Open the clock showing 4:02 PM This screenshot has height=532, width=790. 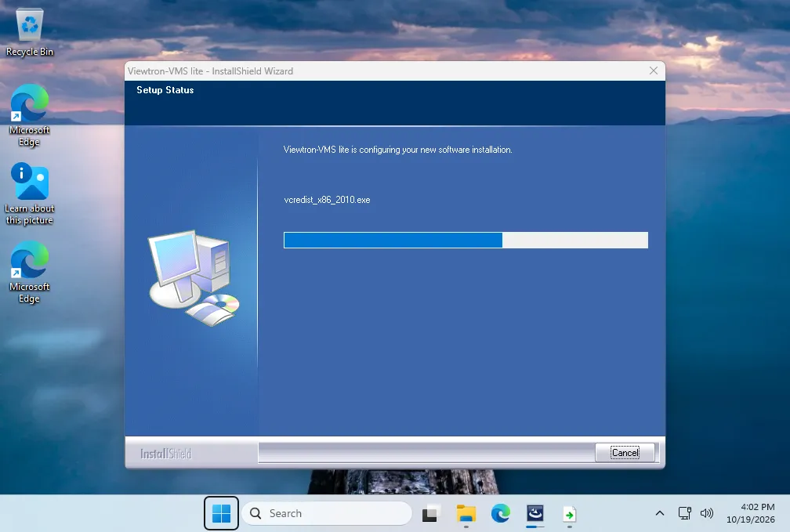tap(751, 513)
